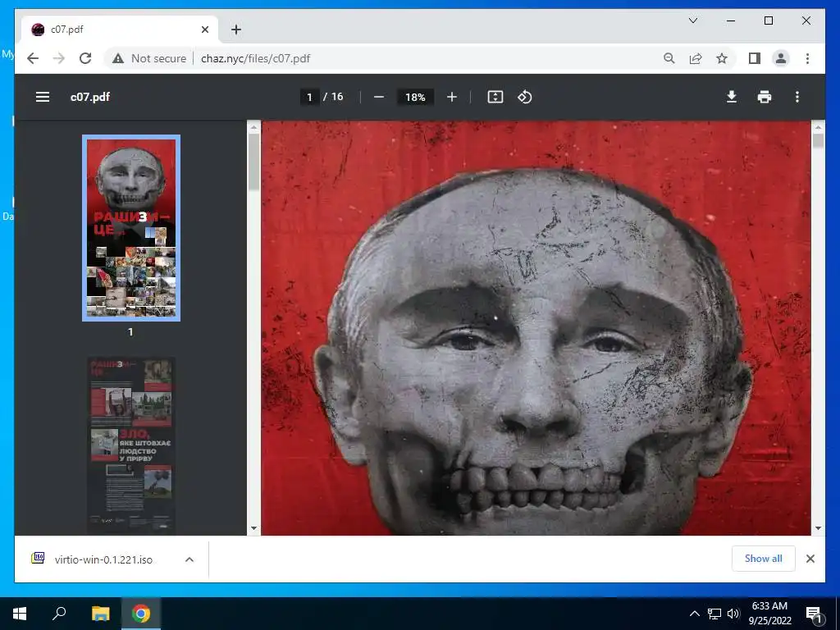Download the PDF file
840x630 pixels.
731,97
